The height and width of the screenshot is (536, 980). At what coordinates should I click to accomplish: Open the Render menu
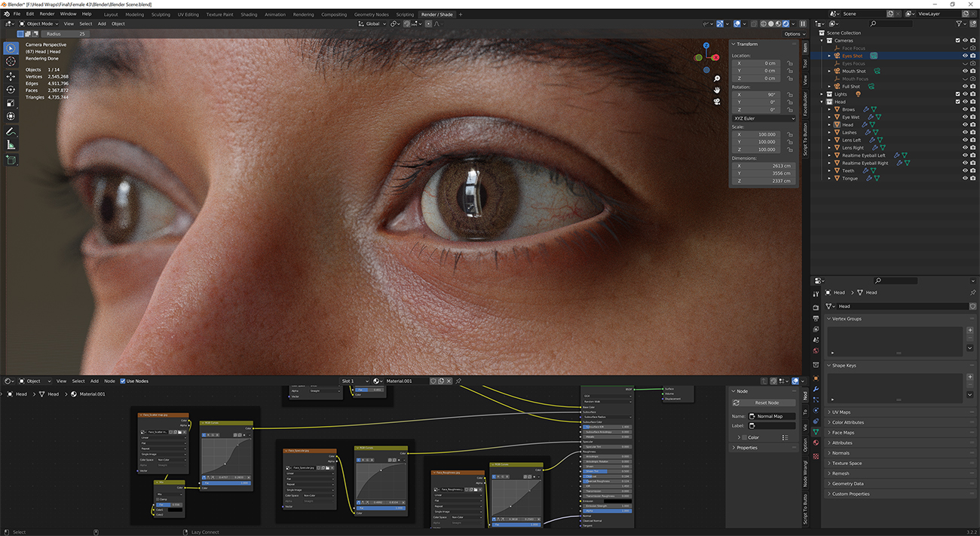pos(47,14)
